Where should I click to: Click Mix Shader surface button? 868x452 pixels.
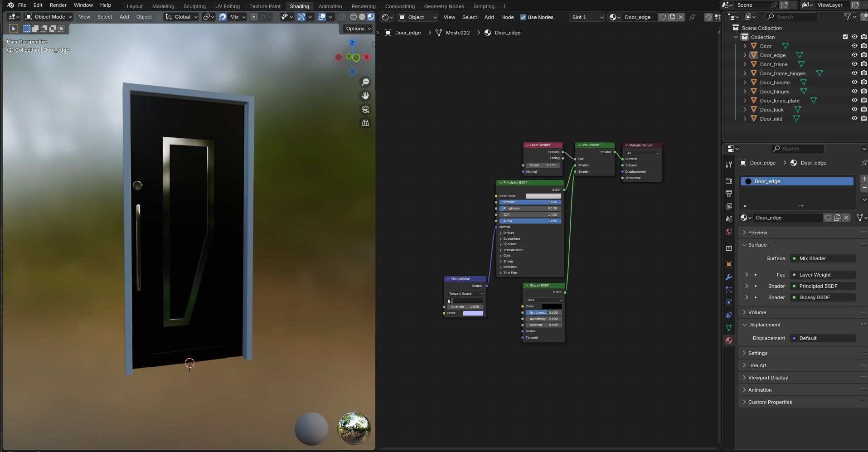(823, 258)
